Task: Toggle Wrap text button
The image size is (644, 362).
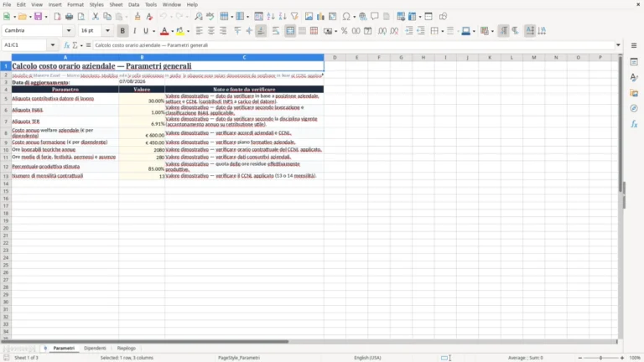Action: [x=276, y=31]
